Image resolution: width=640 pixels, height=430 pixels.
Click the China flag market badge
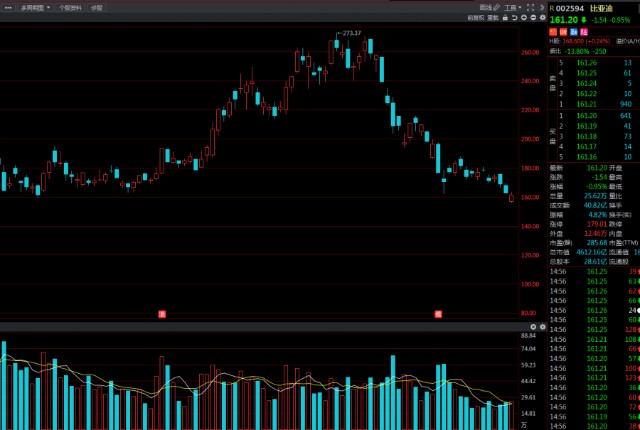point(552,31)
